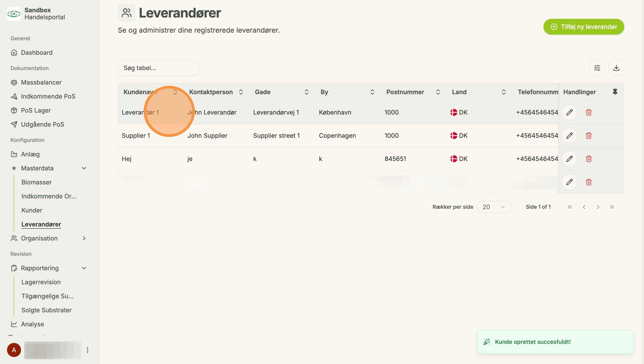Screen dimensions: 644x364
Task: Open user menu three-dots icon
Action: tap(87, 350)
